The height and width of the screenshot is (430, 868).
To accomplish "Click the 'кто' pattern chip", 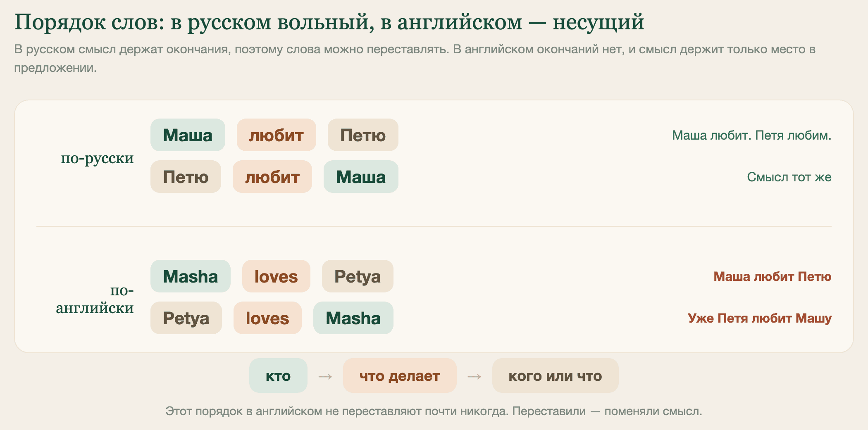I will [x=278, y=376].
